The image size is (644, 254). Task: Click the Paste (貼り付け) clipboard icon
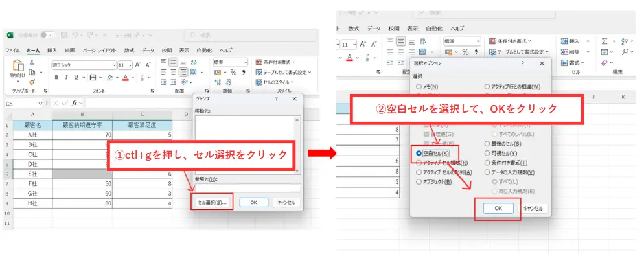pos(19,65)
